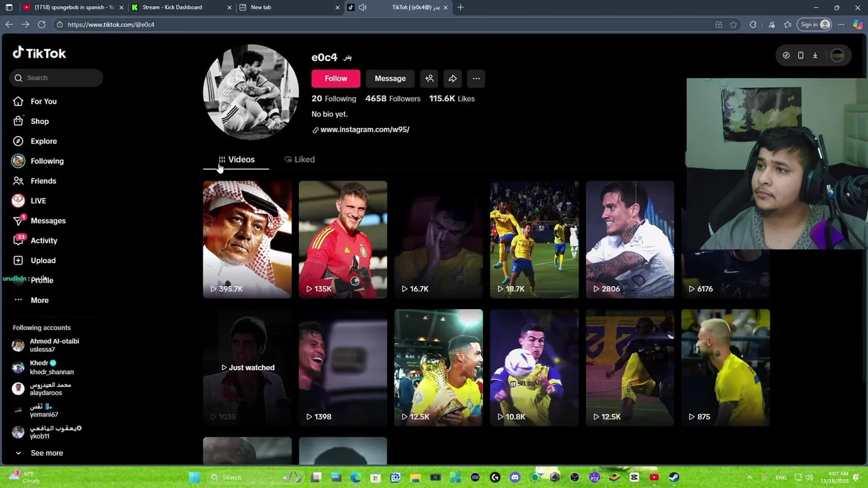Click the download desktop app icon
The height and width of the screenshot is (488, 868).
[x=815, y=56]
